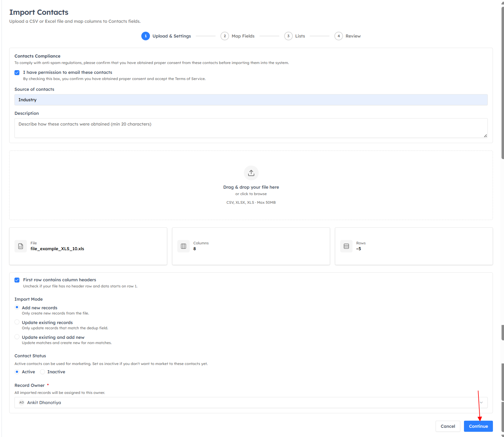Click the AD avatar badge for Ankit Dhanotiya
504x437 pixels.
pyautogui.click(x=22, y=403)
